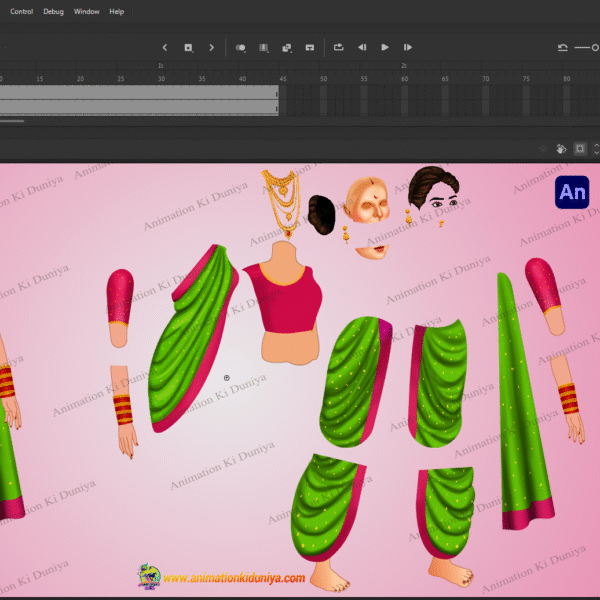This screenshot has width=600, height=600.
Task: Adjust the timeline zoom slider handle
Action: (x=595, y=47)
